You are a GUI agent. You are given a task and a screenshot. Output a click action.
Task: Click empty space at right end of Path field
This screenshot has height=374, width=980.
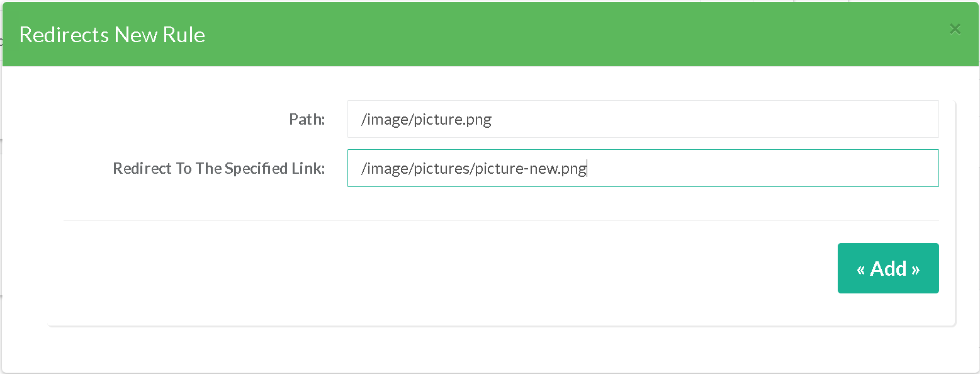(881, 119)
